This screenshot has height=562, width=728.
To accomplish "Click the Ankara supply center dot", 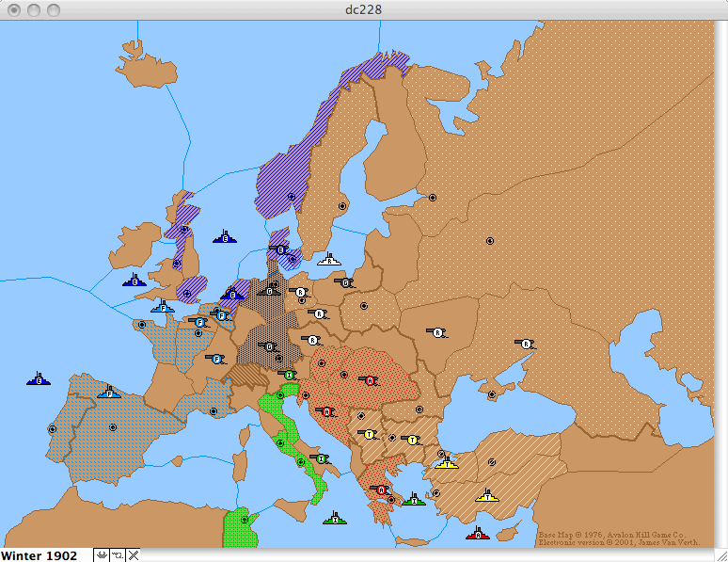I will 492,462.
